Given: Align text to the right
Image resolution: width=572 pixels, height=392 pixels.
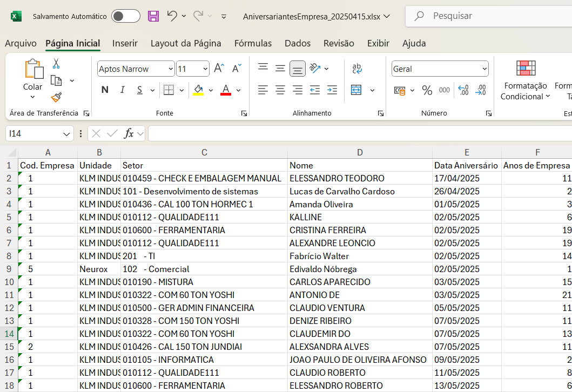Looking at the screenshot, I should click(x=298, y=90).
